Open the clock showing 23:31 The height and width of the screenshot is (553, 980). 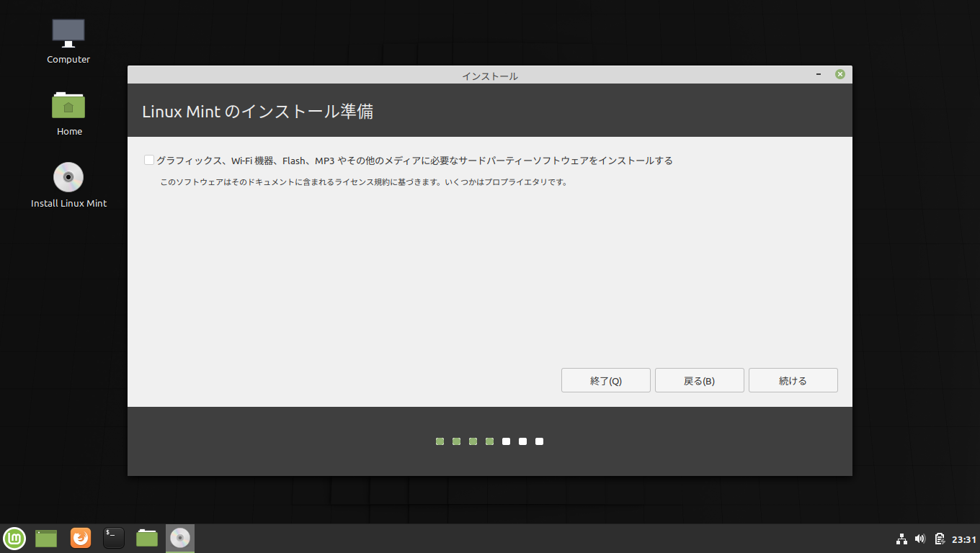pos(964,539)
